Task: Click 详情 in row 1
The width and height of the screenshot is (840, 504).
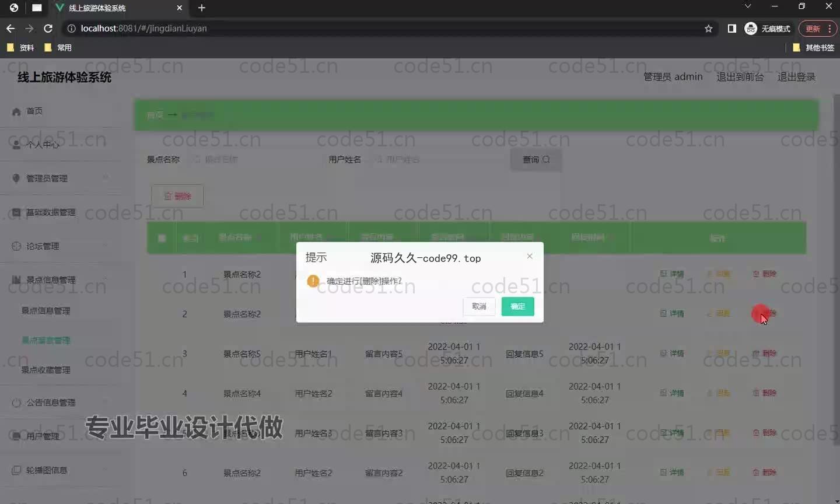Action: point(672,274)
